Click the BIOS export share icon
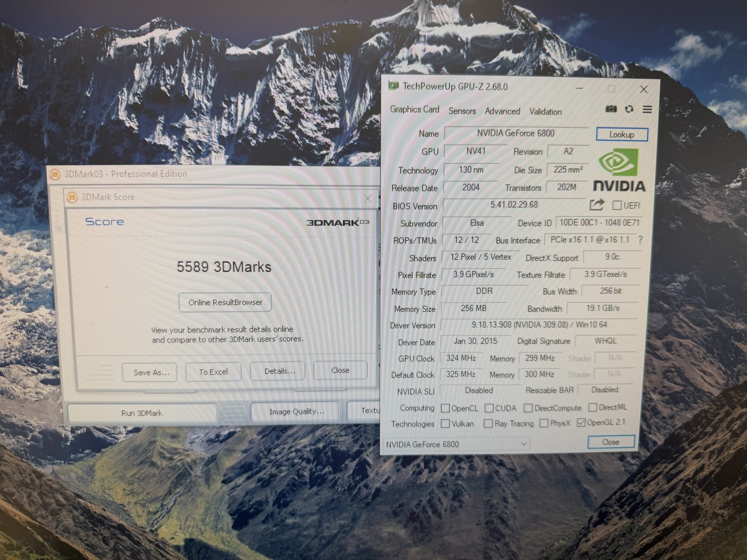The image size is (747, 560). click(597, 205)
